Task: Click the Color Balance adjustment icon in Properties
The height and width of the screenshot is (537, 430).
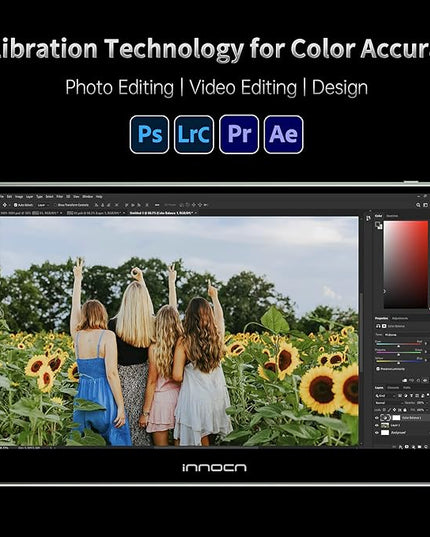Action: point(378,326)
